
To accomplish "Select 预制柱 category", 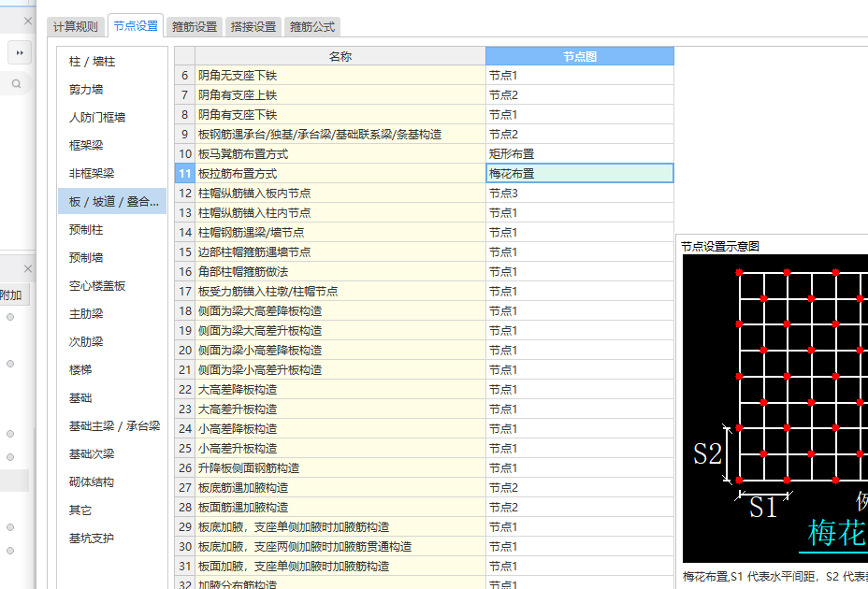I will click(x=112, y=229).
